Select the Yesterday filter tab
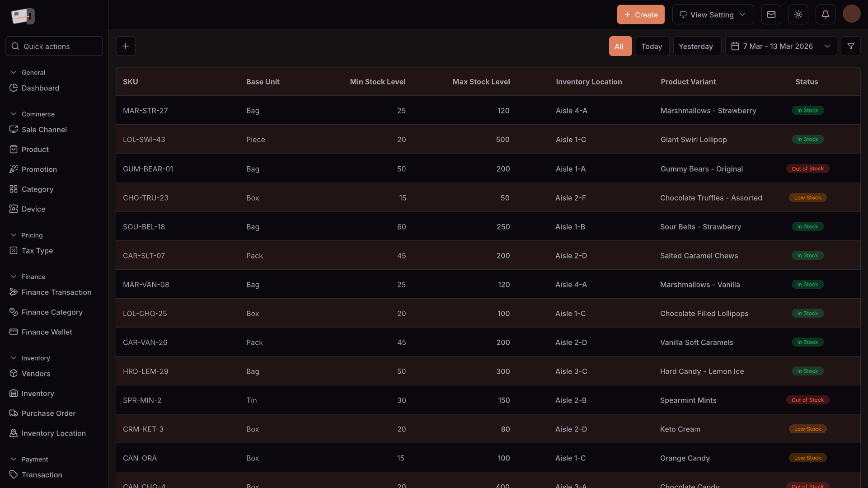Viewport: 868px width, 488px height. 696,46
